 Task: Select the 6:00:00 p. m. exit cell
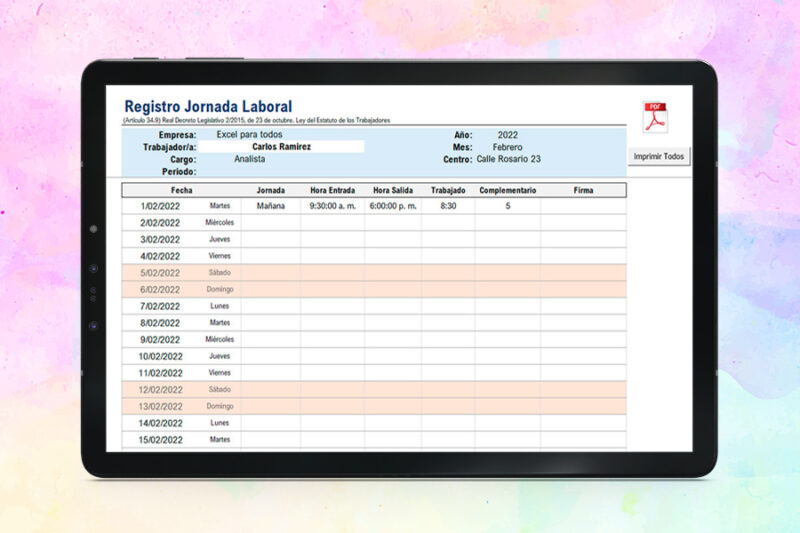[x=393, y=206]
